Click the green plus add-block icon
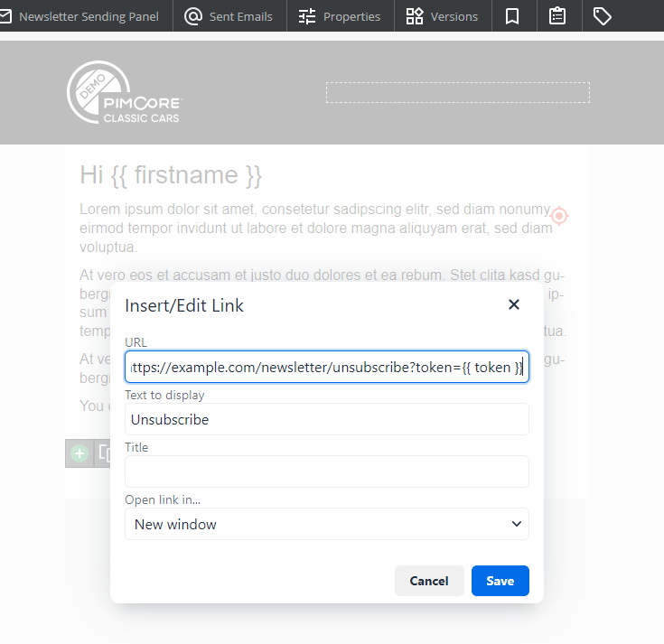Viewport: 664px width, 644px height. pyautogui.click(x=79, y=453)
